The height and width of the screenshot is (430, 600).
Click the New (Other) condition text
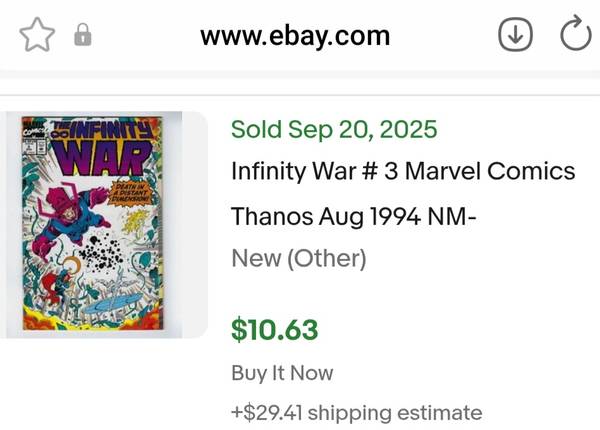(298, 259)
